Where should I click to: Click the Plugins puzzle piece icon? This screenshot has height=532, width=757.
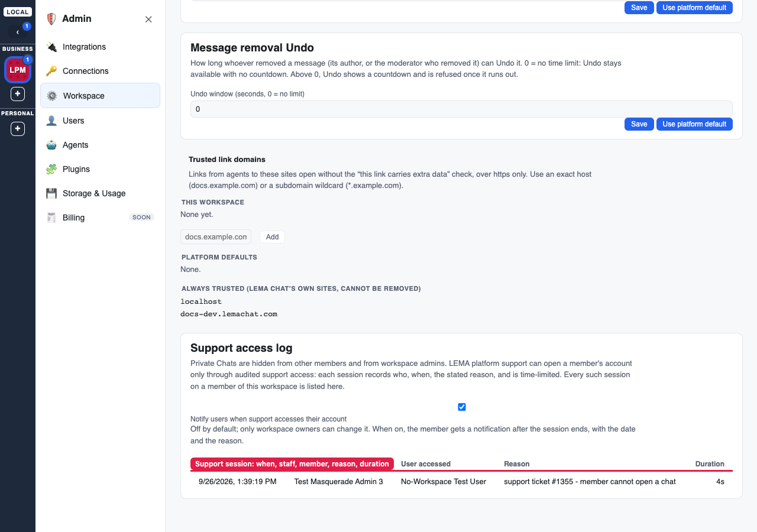pyautogui.click(x=51, y=169)
